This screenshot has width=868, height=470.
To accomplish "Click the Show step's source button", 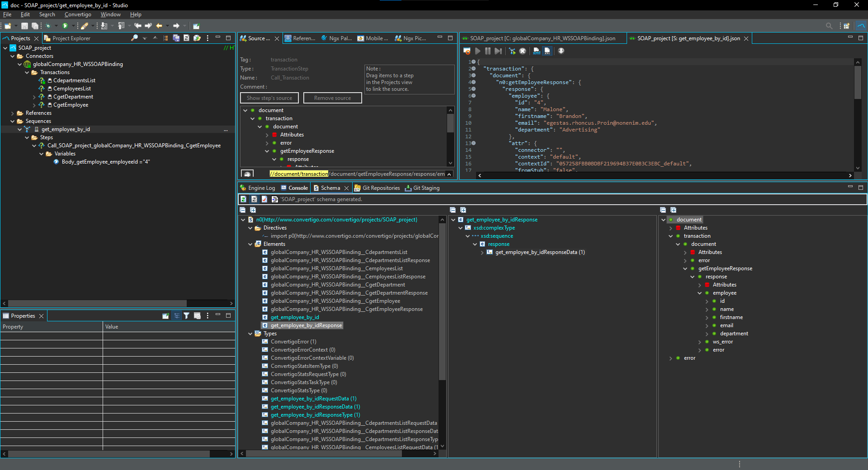I will [269, 98].
